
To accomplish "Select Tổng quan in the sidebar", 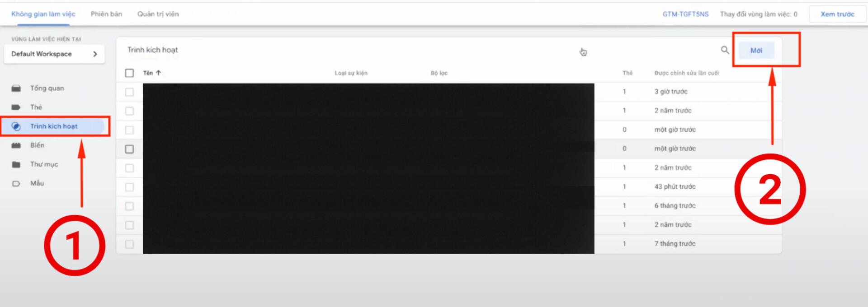I will click(x=47, y=88).
